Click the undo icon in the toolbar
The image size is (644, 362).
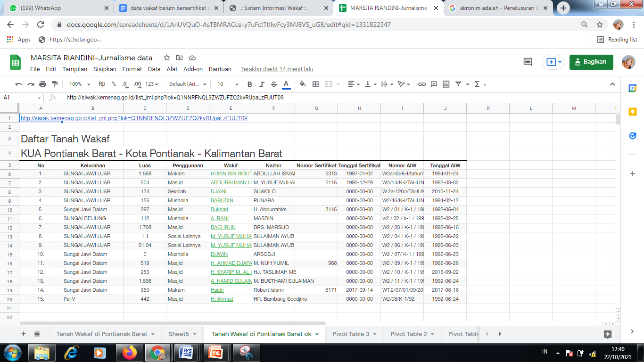pyautogui.click(x=19, y=84)
